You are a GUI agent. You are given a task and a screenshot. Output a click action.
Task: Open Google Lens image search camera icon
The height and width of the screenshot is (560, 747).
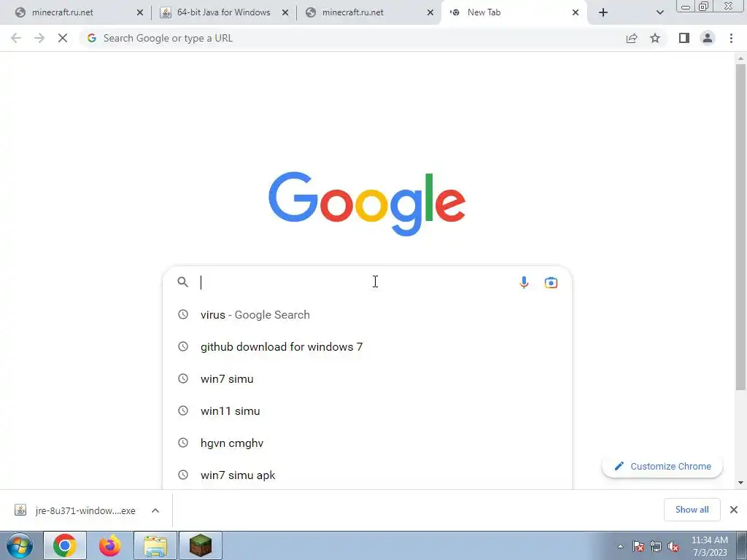(x=551, y=282)
